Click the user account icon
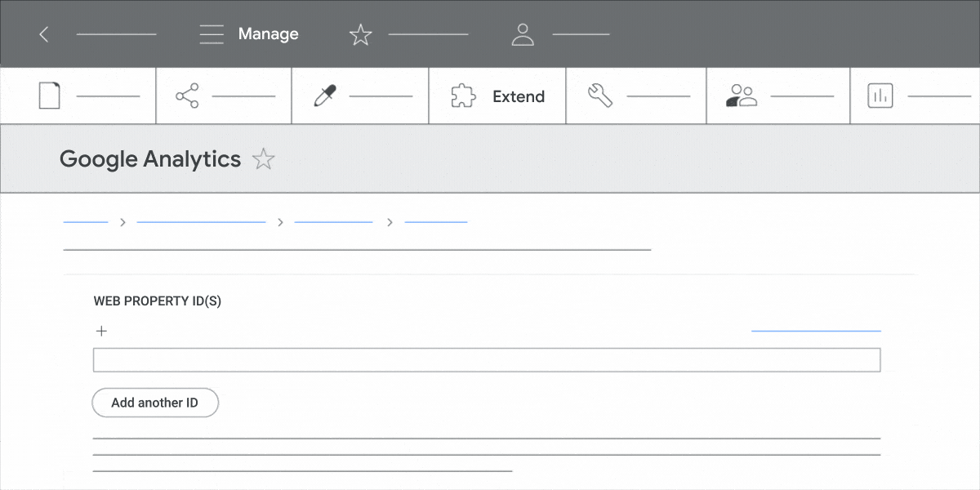Screen dimensions: 980x490 (x=522, y=34)
